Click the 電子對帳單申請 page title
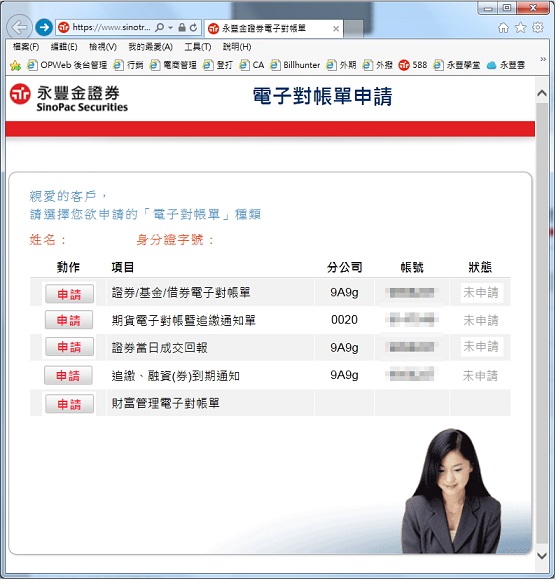The height and width of the screenshot is (580, 556). (x=322, y=96)
